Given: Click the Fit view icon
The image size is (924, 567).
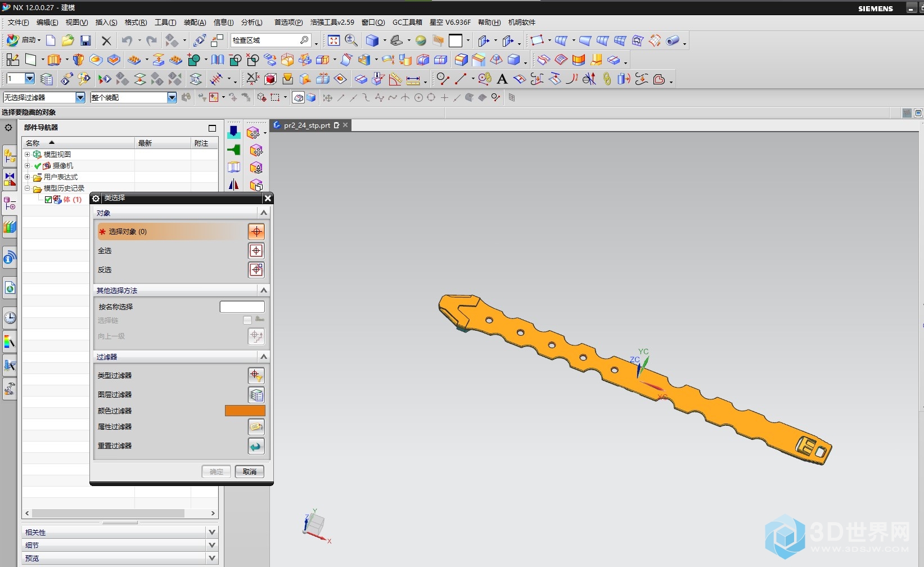Looking at the screenshot, I should [x=334, y=40].
